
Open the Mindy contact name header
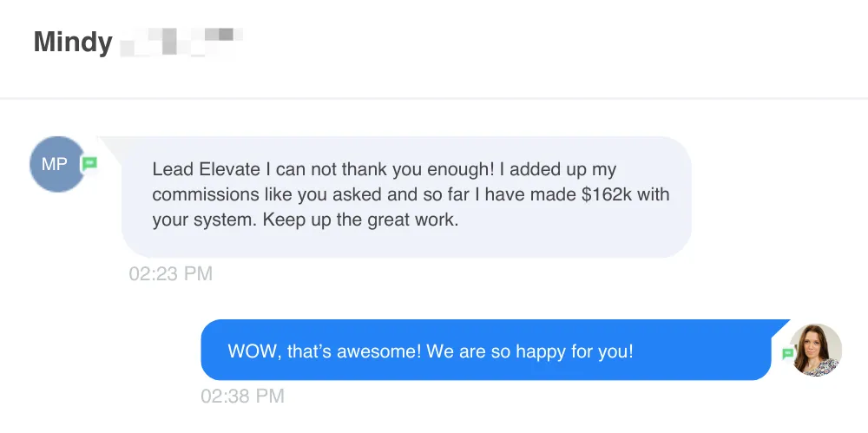coord(73,42)
